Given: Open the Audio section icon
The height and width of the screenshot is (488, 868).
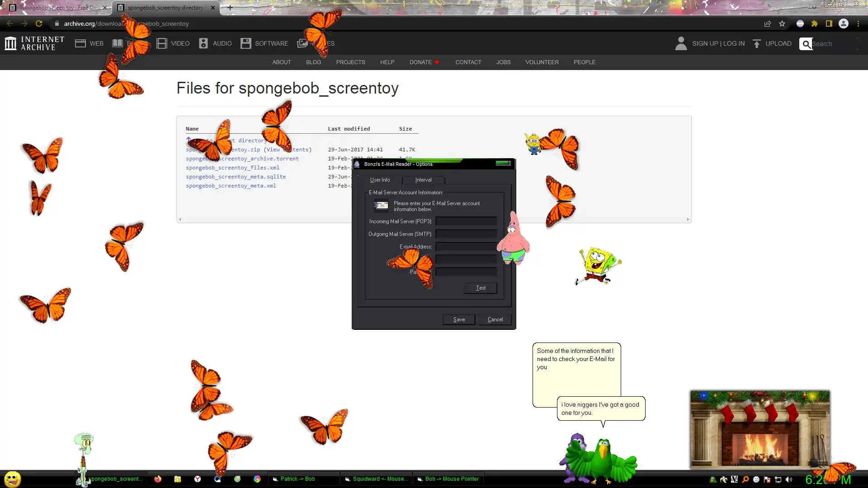Looking at the screenshot, I should click(x=203, y=43).
